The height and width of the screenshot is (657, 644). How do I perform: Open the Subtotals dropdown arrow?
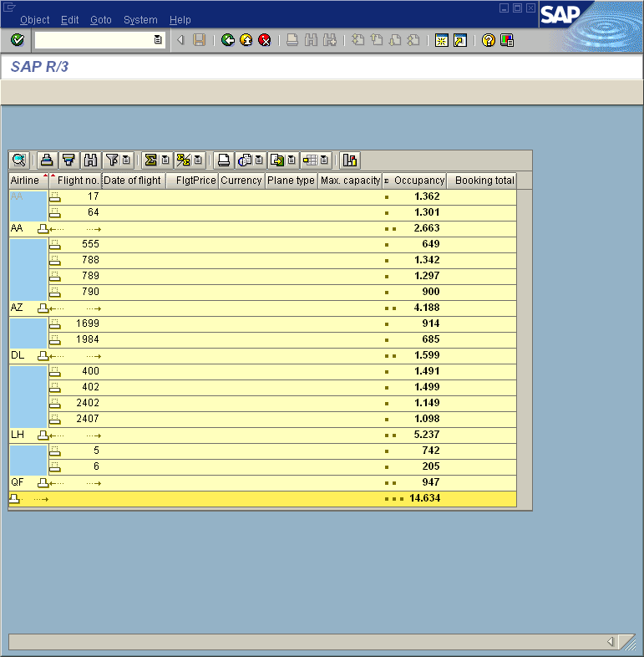tap(198, 160)
